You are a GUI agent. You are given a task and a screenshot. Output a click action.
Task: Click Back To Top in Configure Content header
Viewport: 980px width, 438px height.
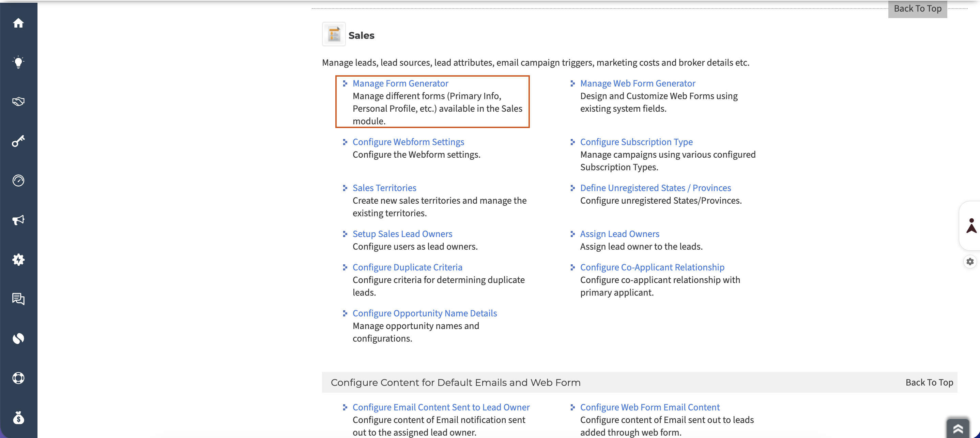[x=929, y=382]
